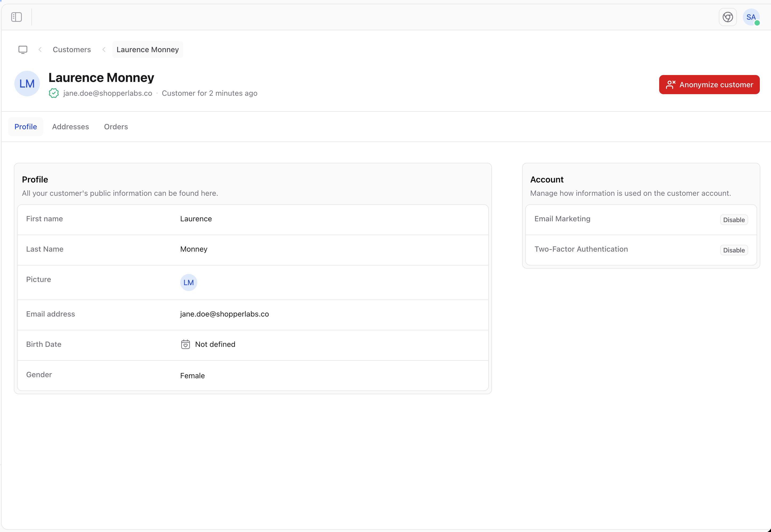Disable Two-Factor Authentication
Image resolution: width=771 pixels, height=532 pixels.
click(x=734, y=250)
